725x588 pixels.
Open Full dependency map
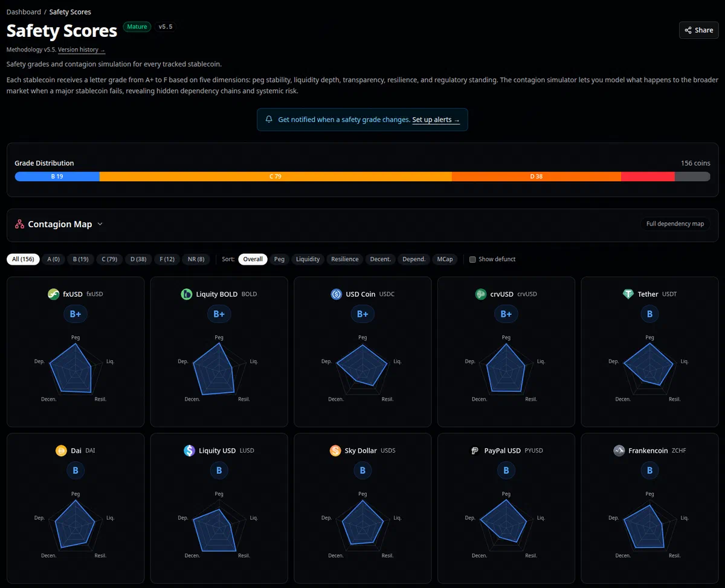click(675, 224)
